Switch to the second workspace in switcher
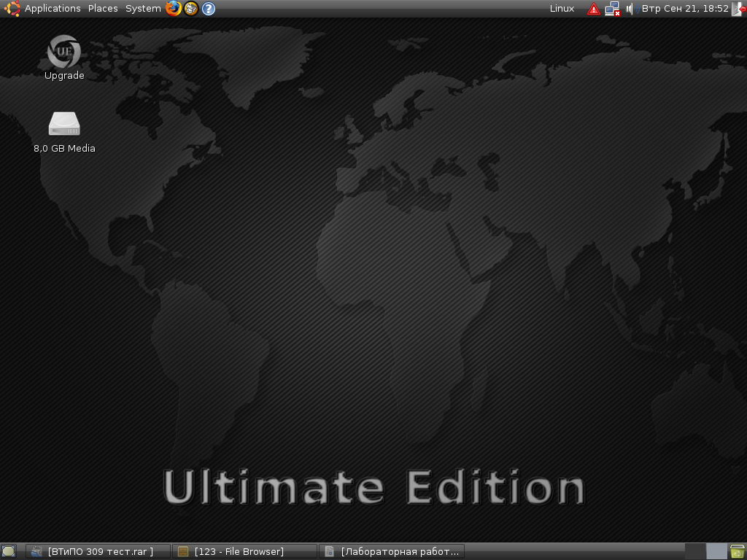Image resolution: width=747 pixels, height=560 pixels. [x=716, y=551]
